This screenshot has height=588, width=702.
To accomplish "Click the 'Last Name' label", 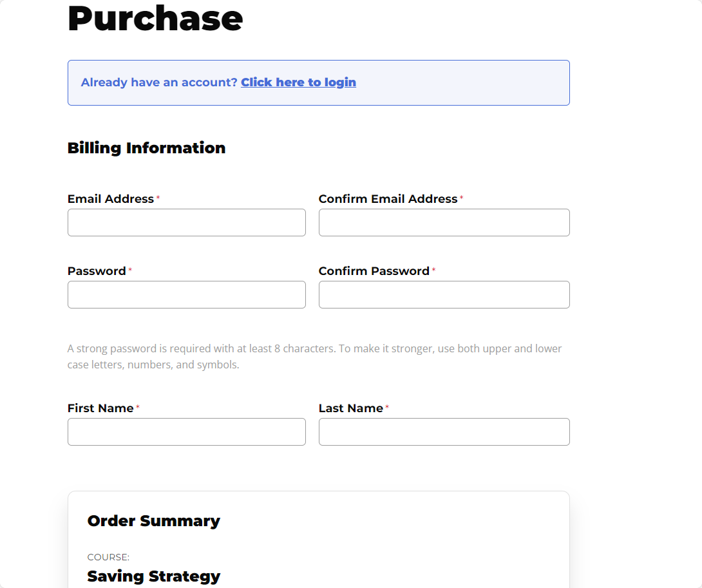I will (351, 408).
